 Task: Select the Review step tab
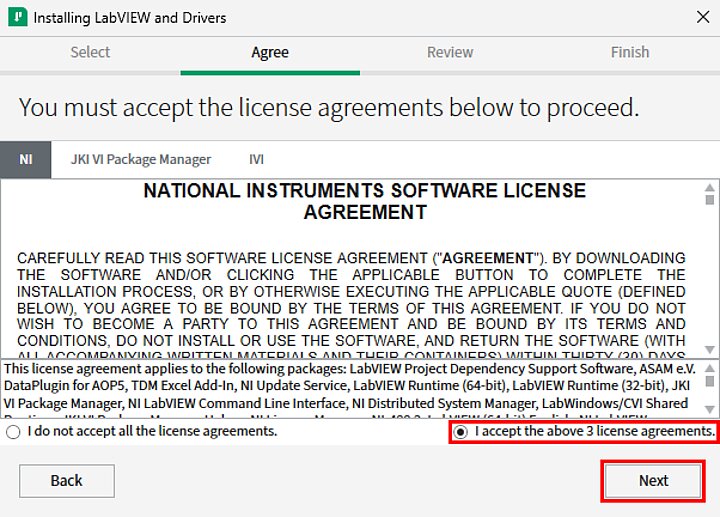point(450,52)
